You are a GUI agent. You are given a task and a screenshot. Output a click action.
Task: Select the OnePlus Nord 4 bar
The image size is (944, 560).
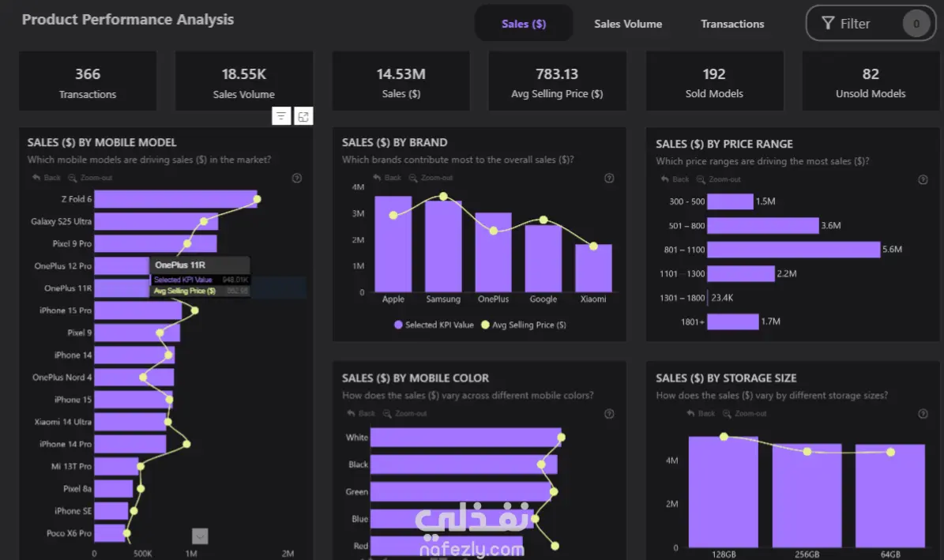[134, 378]
